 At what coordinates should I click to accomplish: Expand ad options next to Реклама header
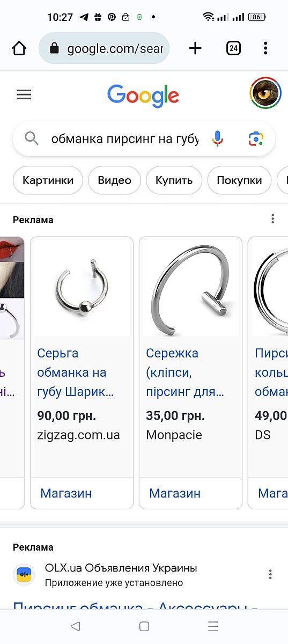click(273, 219)
